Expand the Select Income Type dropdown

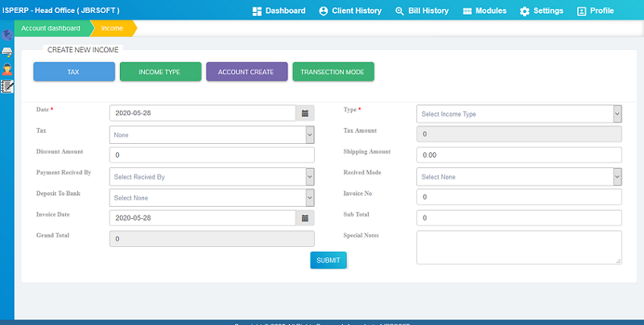point(518,114)
